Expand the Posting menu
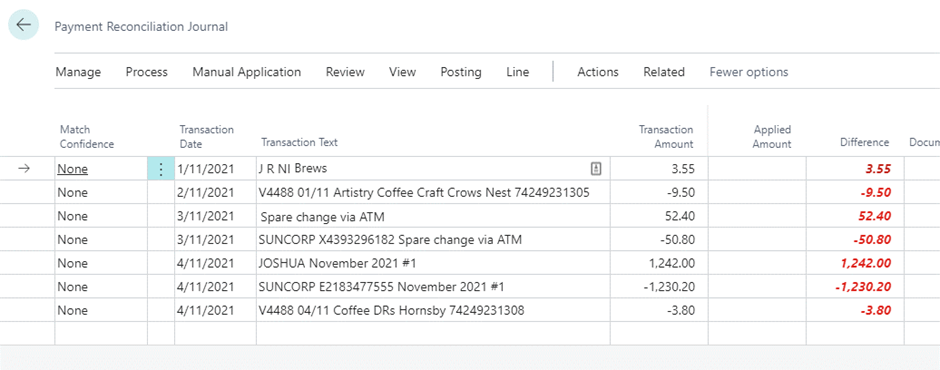940x370 pixels. pyautogui.click(x=461, y=72)
